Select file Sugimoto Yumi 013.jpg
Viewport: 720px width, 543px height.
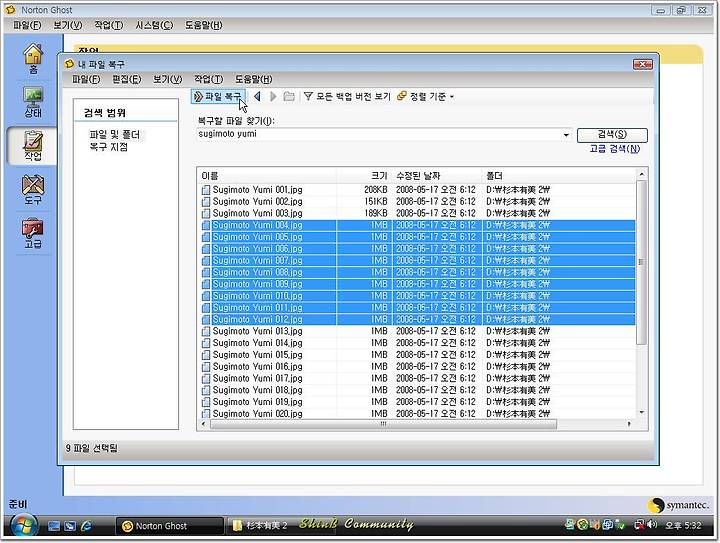[x=257, y=331]
